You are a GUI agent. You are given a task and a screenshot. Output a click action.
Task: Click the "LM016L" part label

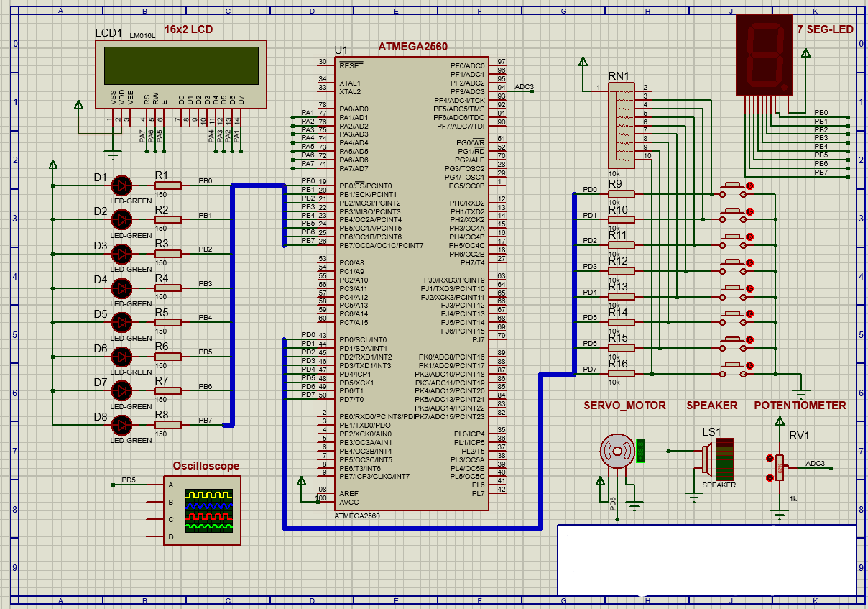pos(142,35)
